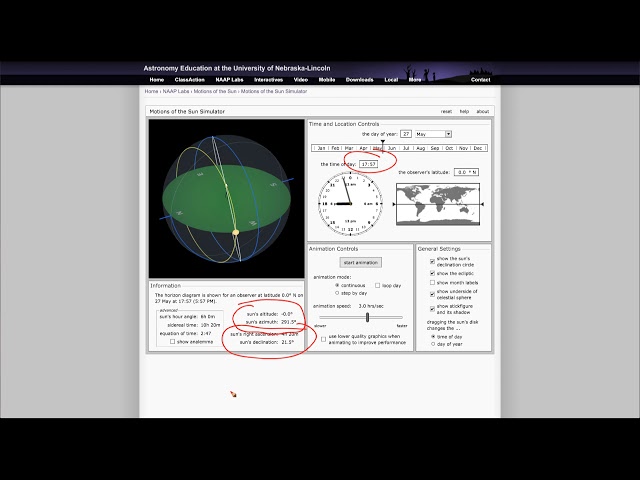Click the observer's latitude field
The height and width of the screenshot is (480, 640).
[467, 172]
